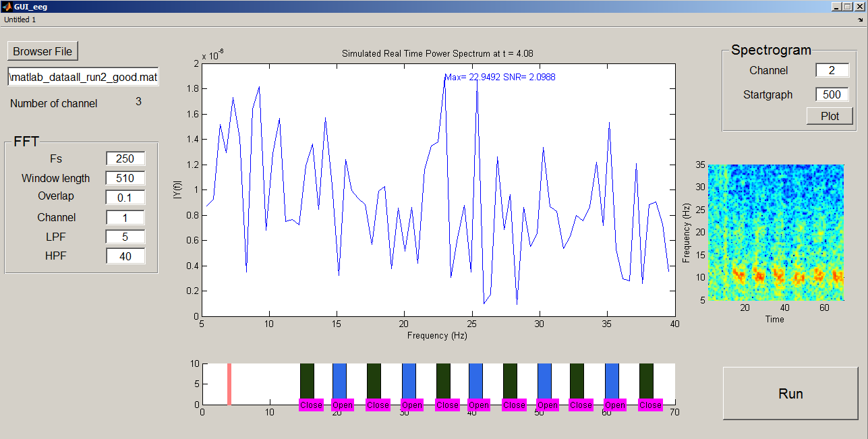Click the Overlap field showing 0.1

(x=125, y=197)
